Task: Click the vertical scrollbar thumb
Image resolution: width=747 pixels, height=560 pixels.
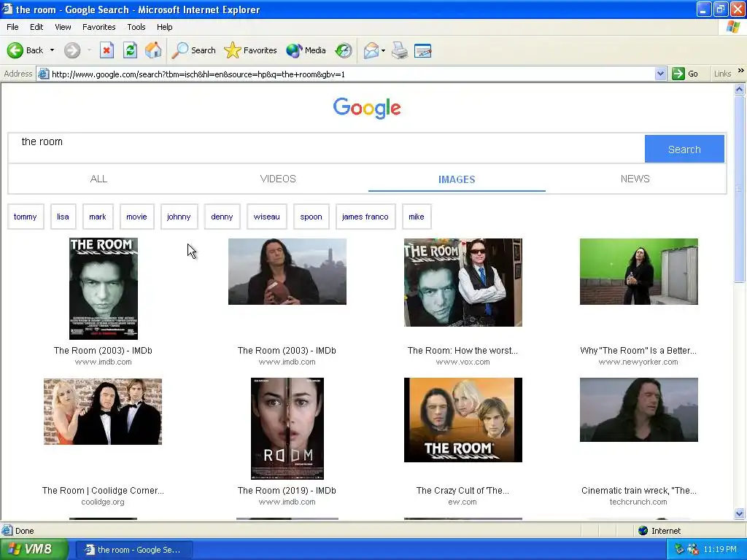Action: [740, 190]
